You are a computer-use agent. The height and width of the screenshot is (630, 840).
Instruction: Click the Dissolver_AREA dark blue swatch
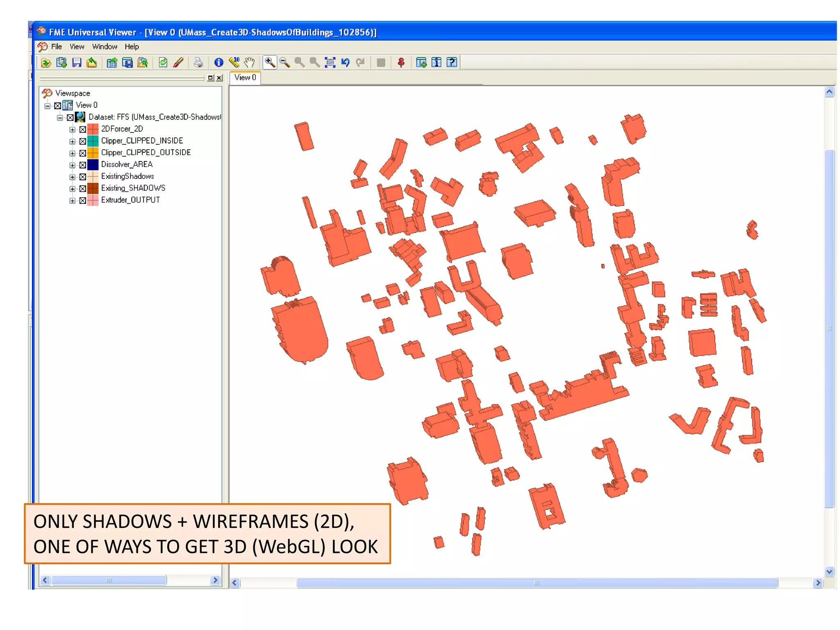93,165
